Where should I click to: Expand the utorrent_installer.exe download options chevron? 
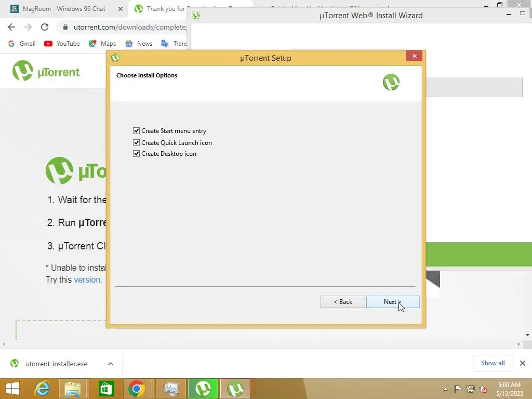[x=111, y=364]
